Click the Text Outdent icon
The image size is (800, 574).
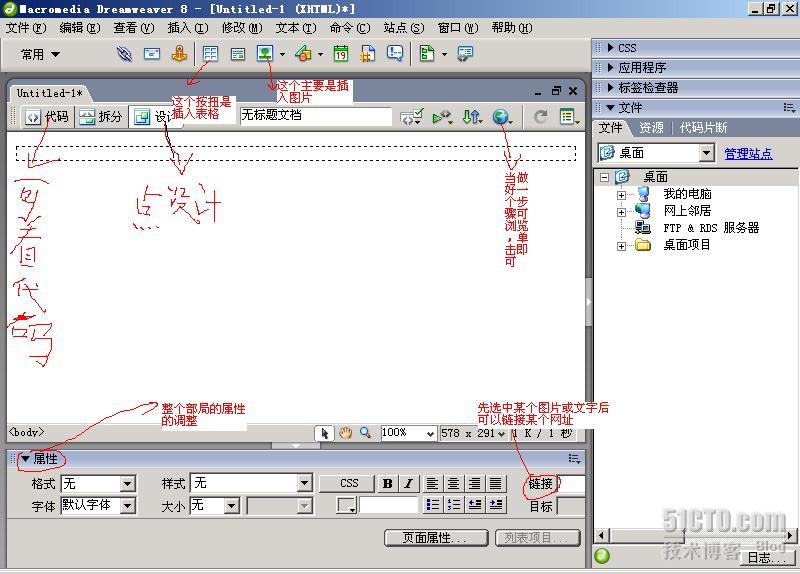pyautogui.click(x=474, y=505)
